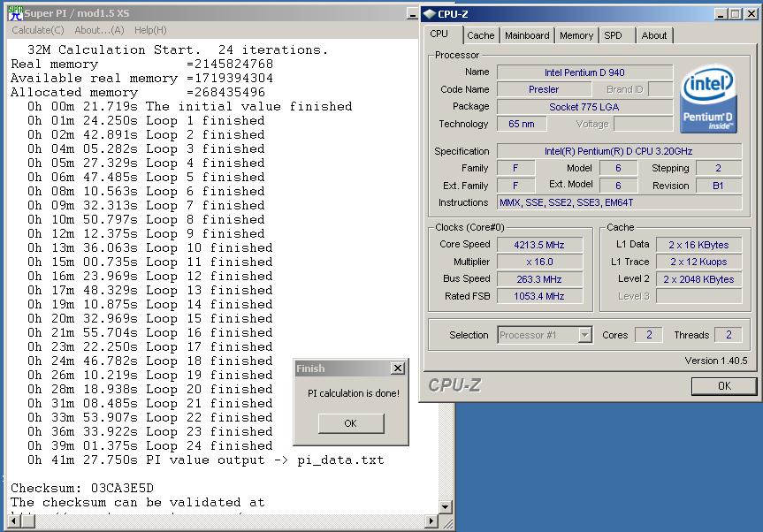Click the CPU-Z title bar icon

point(429,14)
